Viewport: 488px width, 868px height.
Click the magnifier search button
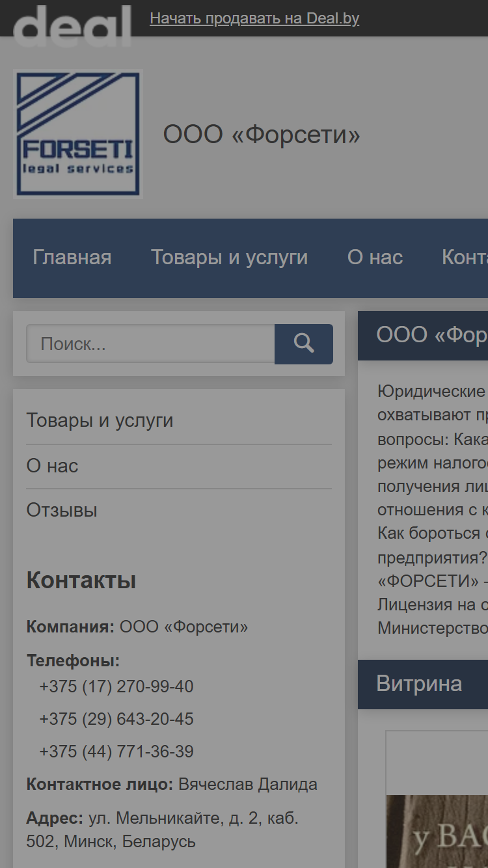[x=304, y=344]
